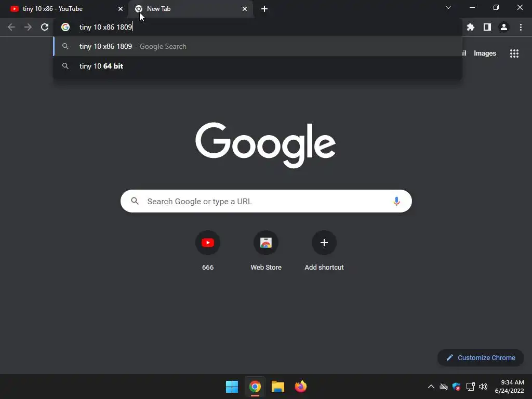
Task: Open the Chrome three-dot menu
Action: tap(521, 27)
